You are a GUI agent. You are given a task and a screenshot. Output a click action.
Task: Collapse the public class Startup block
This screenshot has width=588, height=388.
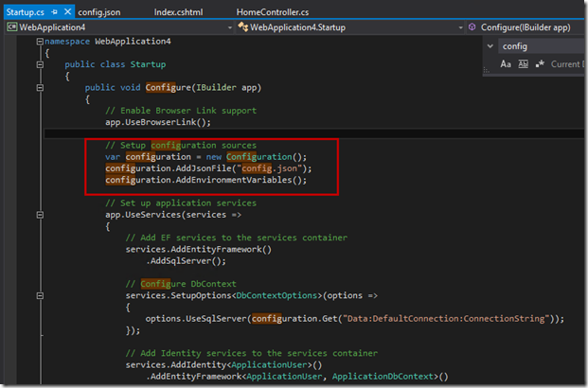pyautogui.click(x=40, y=65)
